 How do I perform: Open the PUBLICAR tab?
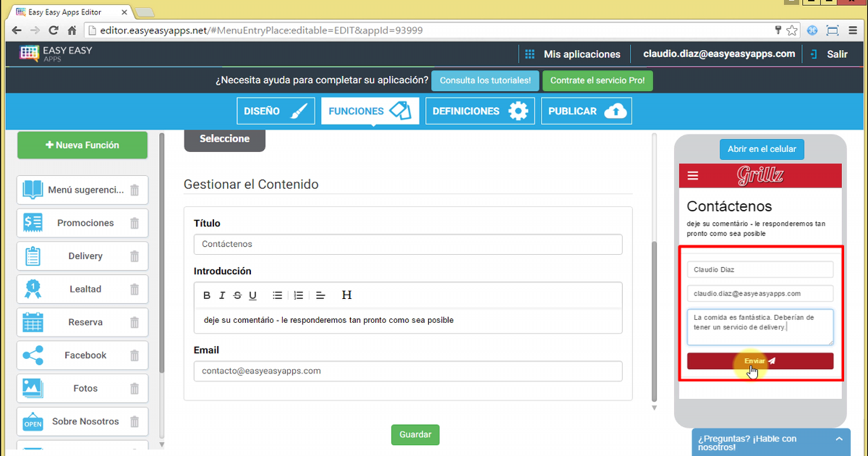click(586, 111)
